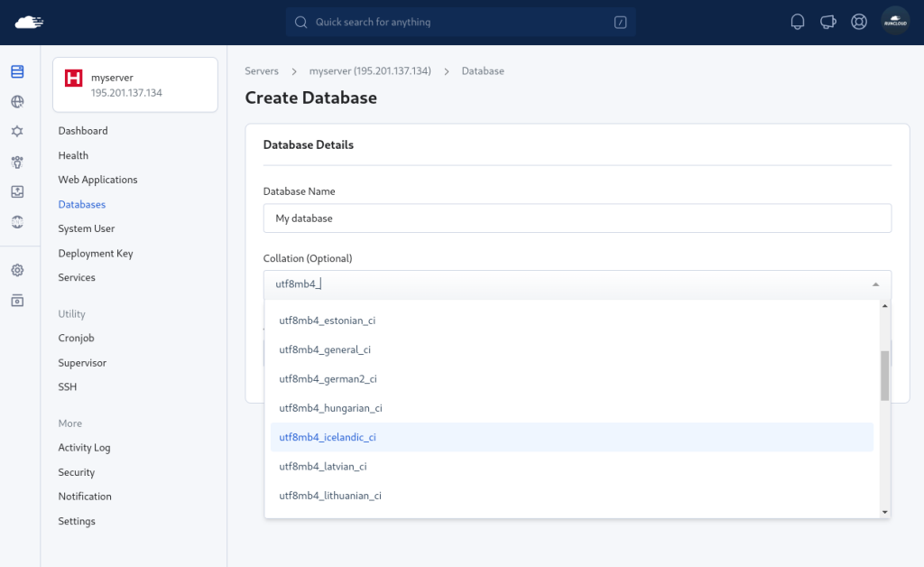This screenshot has width=924, height=567.
Task: Click the Servers breadcrumb link
Action: point(262,70)
